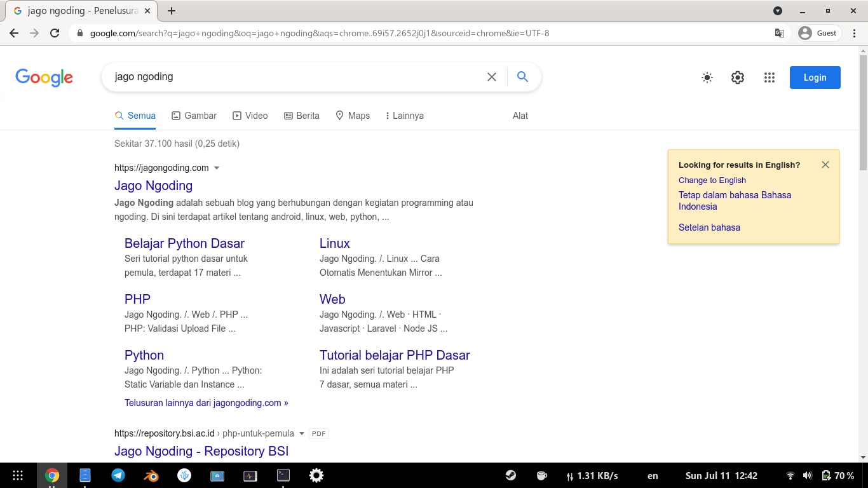Open Blender from the taskbar

coord(151,475)
